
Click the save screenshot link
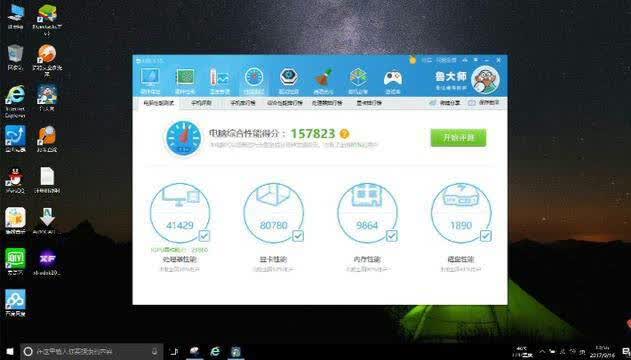coord(484,103)
